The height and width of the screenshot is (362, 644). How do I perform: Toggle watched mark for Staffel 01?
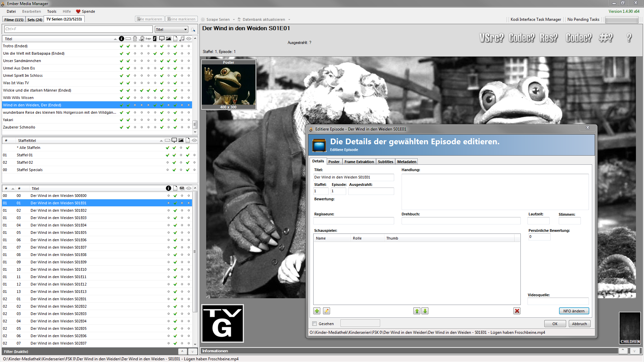pos(194,155)
